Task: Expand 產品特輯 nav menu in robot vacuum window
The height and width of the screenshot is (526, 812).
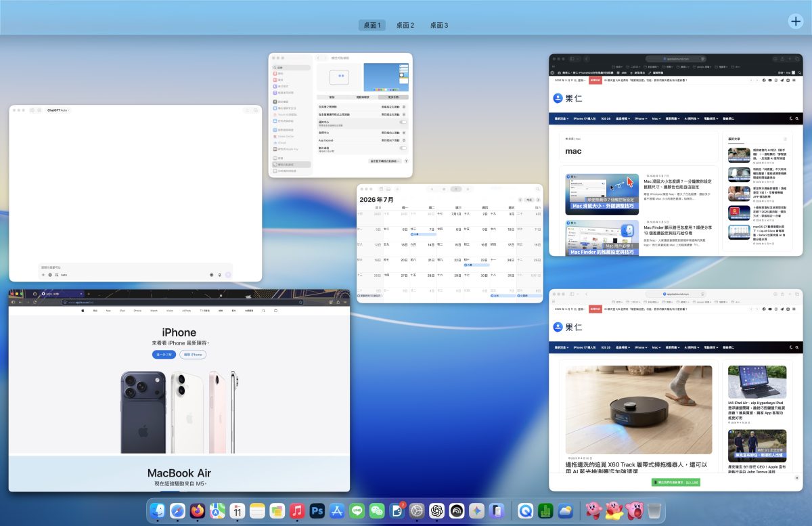Action: (x=623, y=347)
